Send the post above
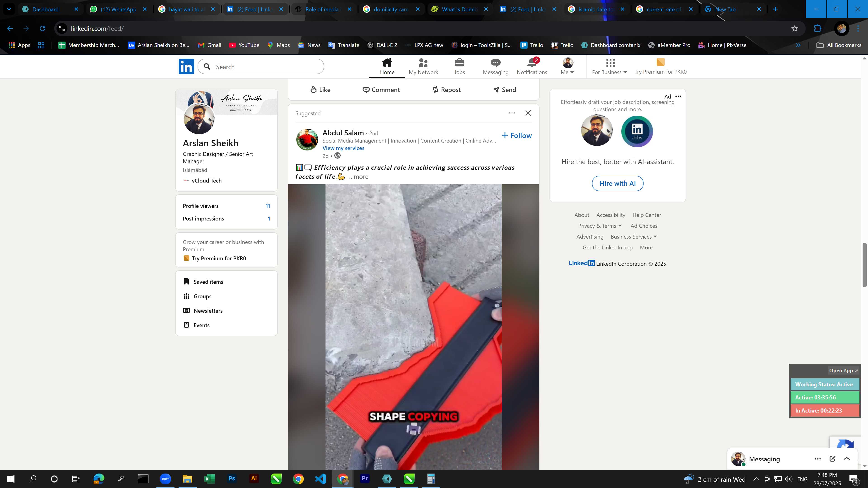 pos(505,90)
